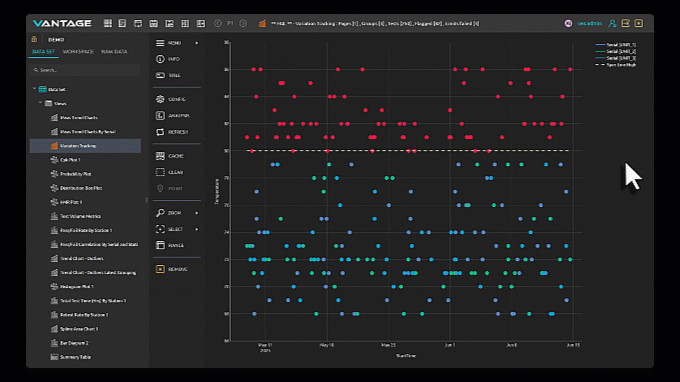
Task: Toggle Serial [UNIT_2] legend entry
Action: [x=616, y=51]
